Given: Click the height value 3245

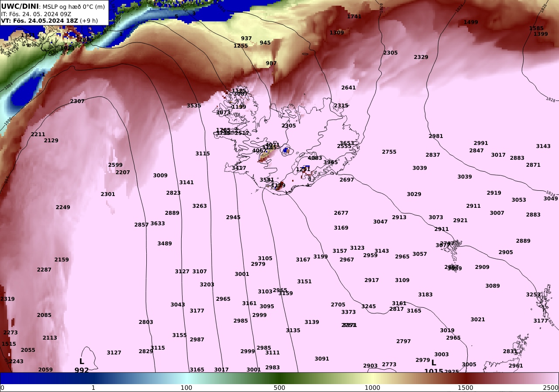Looking at the screenshot, I should [369, 306].
